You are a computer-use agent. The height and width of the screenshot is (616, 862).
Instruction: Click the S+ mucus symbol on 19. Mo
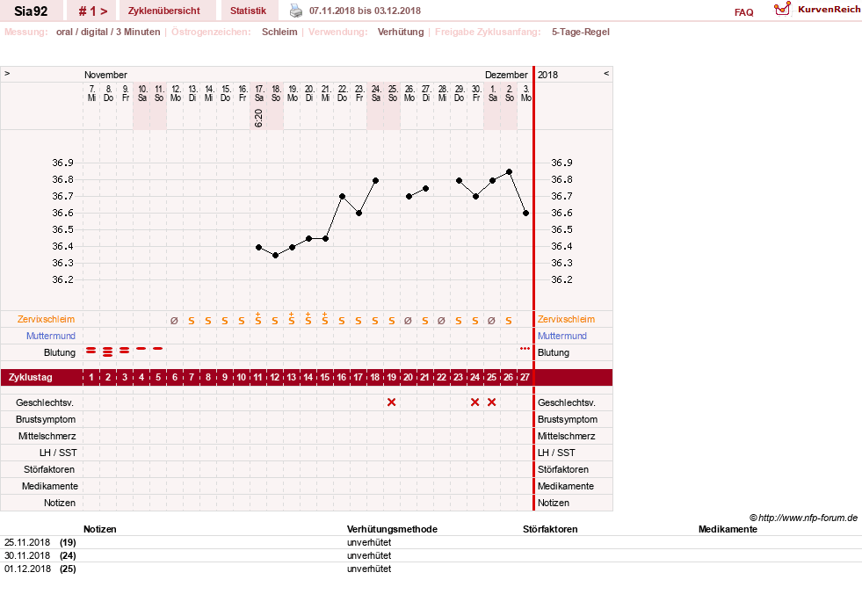coord(292,319)
